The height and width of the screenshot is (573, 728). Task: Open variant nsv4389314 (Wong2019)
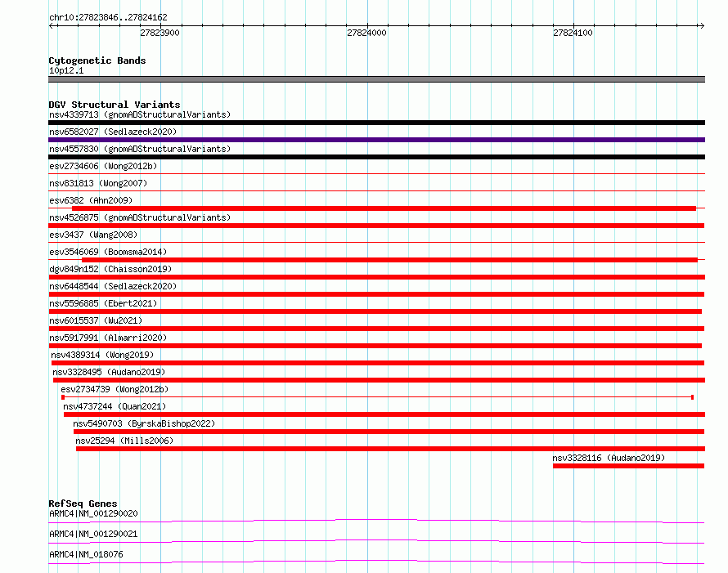[x=102, y=355]
